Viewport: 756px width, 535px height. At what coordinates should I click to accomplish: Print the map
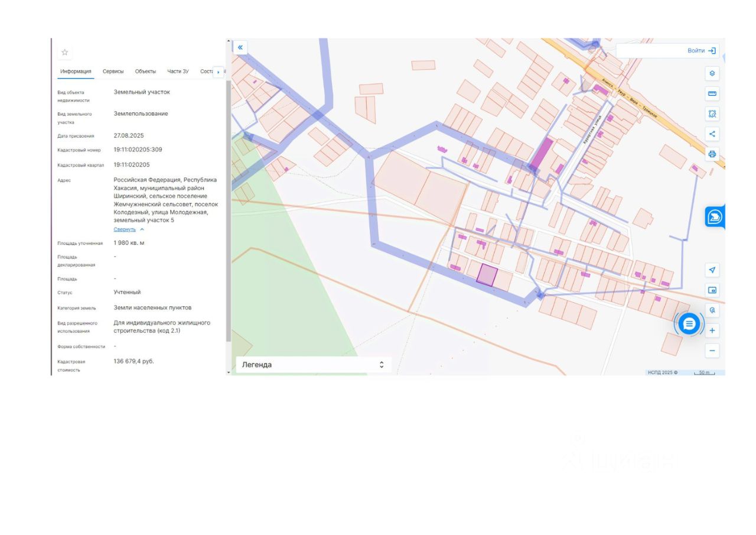pyautogui.click(x=712, y=154)
